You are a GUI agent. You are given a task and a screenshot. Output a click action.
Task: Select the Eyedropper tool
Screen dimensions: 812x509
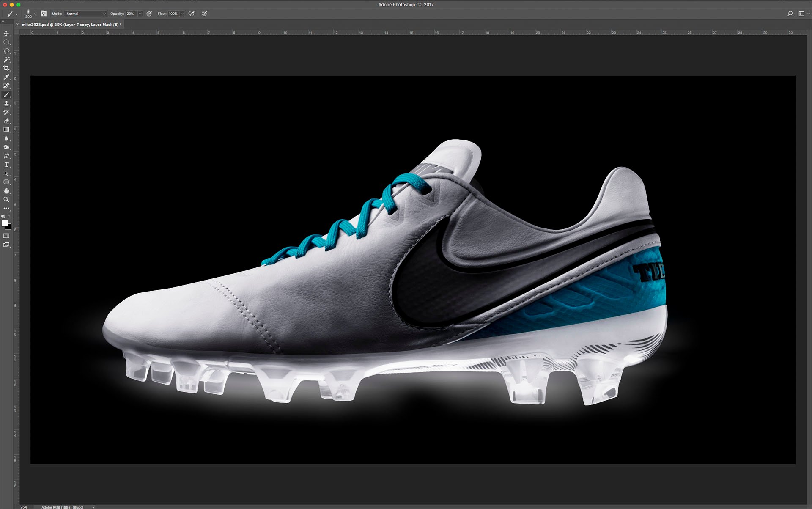(x=6, y=77)
